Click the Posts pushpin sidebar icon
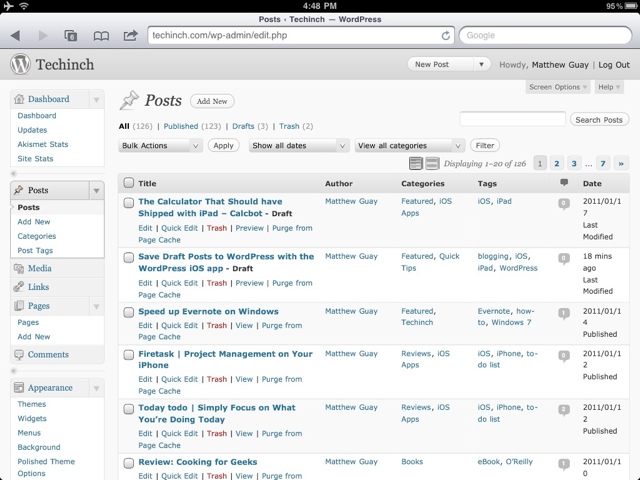640x480 pixels. point(18,190)
